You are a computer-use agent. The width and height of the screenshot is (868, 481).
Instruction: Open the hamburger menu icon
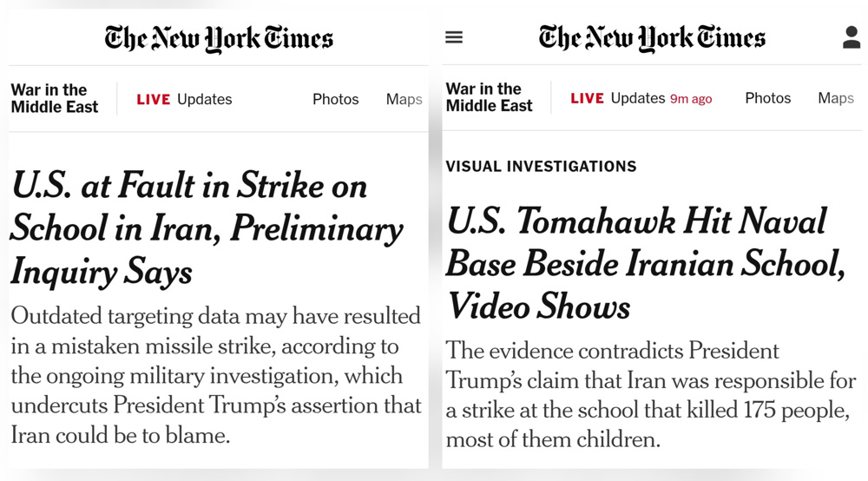[454, 37]
